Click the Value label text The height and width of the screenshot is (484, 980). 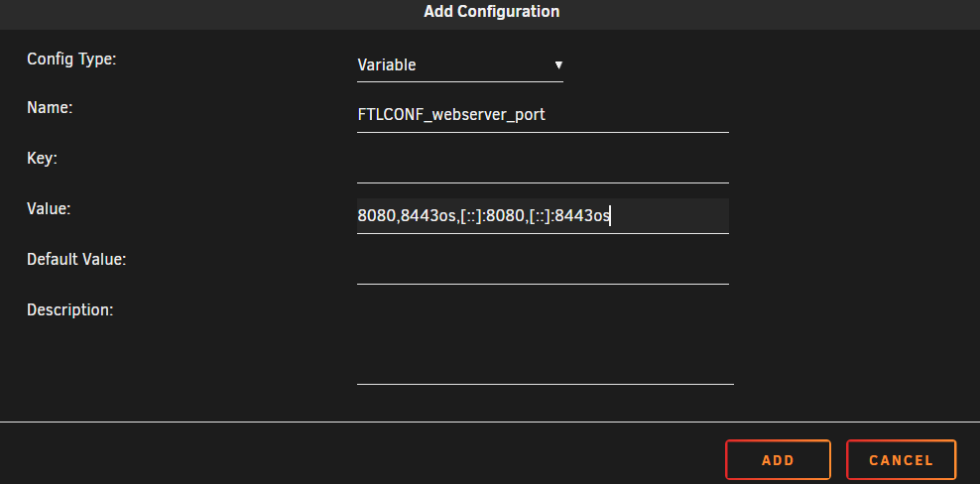(49, 208)
